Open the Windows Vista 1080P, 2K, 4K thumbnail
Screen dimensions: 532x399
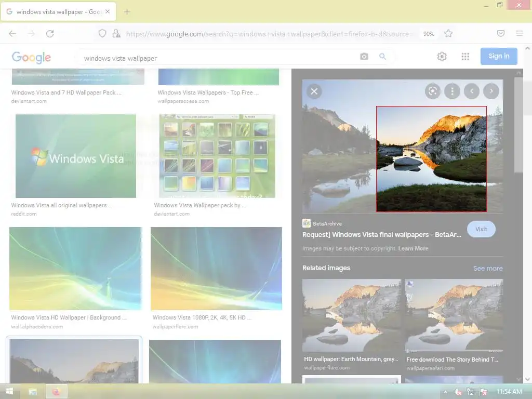coord(216,269)
